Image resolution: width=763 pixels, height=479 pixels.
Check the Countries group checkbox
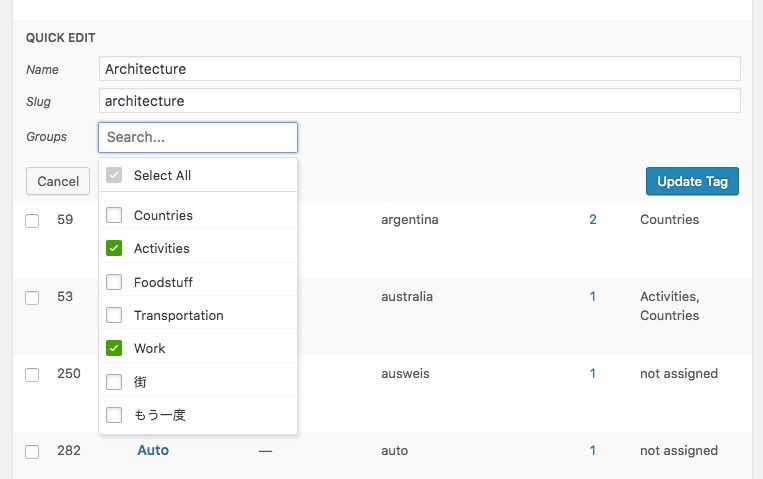pyautogui.click(x=114, y=215)
